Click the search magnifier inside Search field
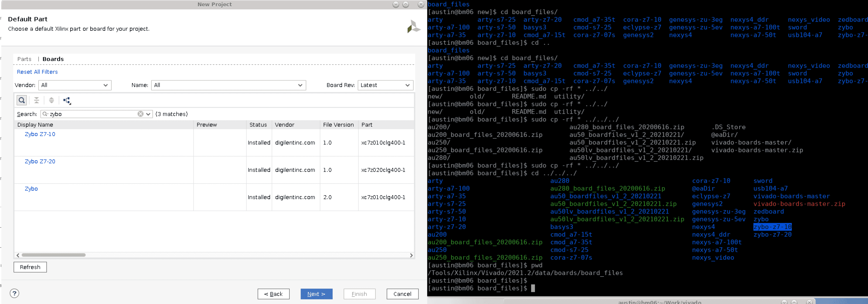 point(45,114)
